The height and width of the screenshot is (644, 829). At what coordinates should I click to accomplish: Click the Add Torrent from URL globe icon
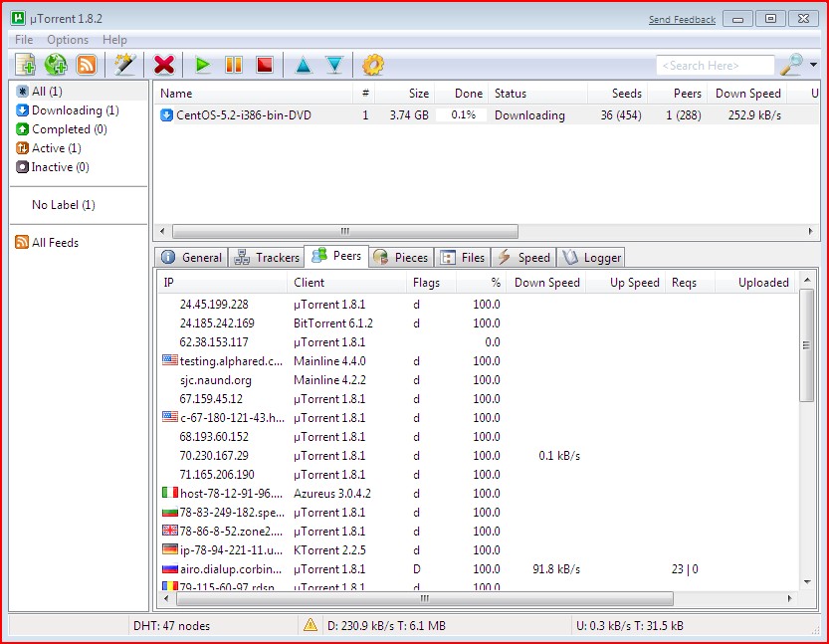point(57,64)
